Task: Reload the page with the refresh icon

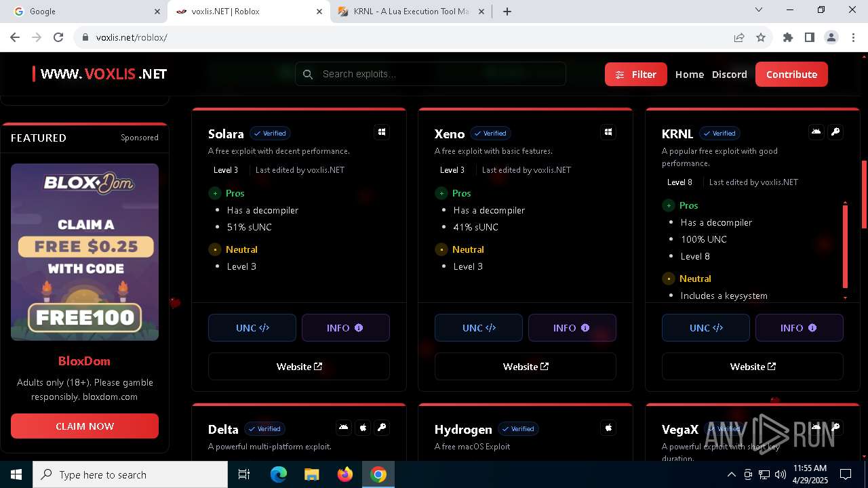Action: coord(58,37)
